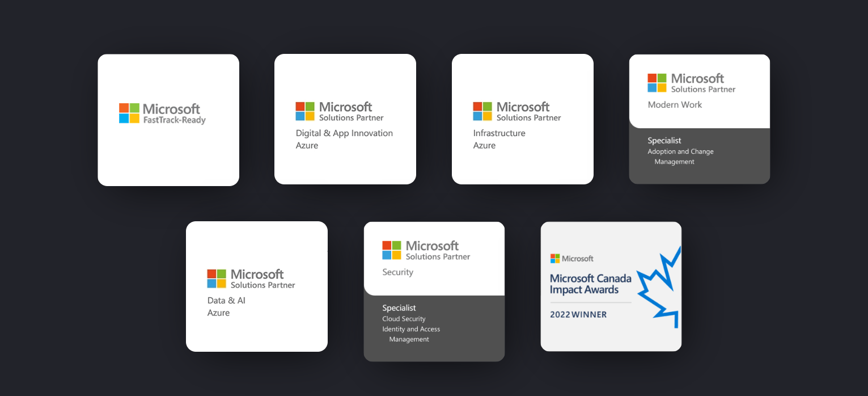Click the Microsoft logo on Security badge

tap(392, 250)
